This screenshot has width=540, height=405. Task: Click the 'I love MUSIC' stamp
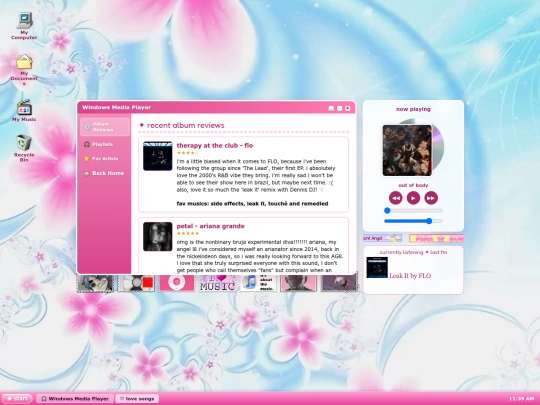click(218, 283)
